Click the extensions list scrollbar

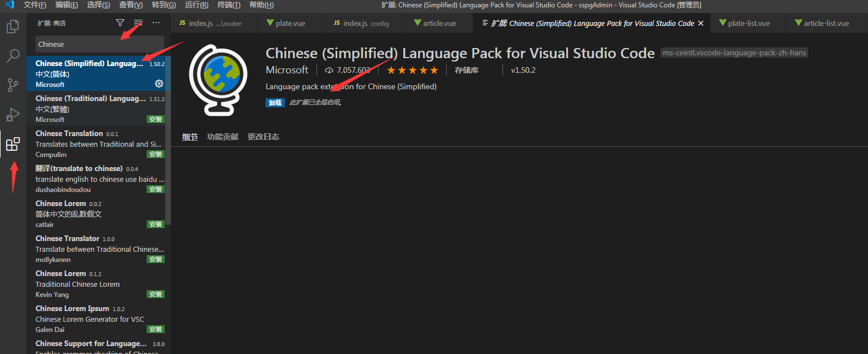pyautogui.click(x=168, y=141)
